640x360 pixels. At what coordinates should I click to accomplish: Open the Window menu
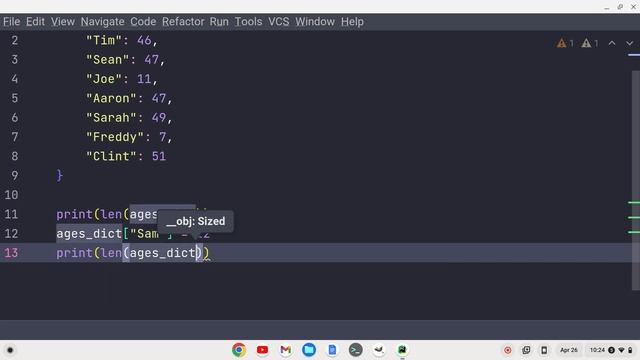click(315, 22)
